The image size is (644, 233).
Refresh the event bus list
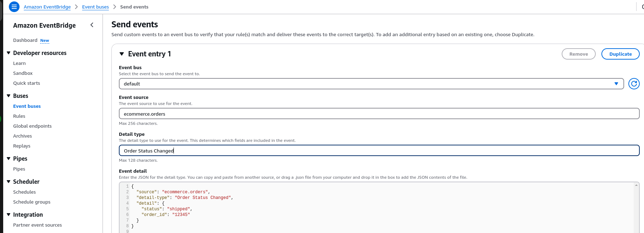tap(634, 84)
